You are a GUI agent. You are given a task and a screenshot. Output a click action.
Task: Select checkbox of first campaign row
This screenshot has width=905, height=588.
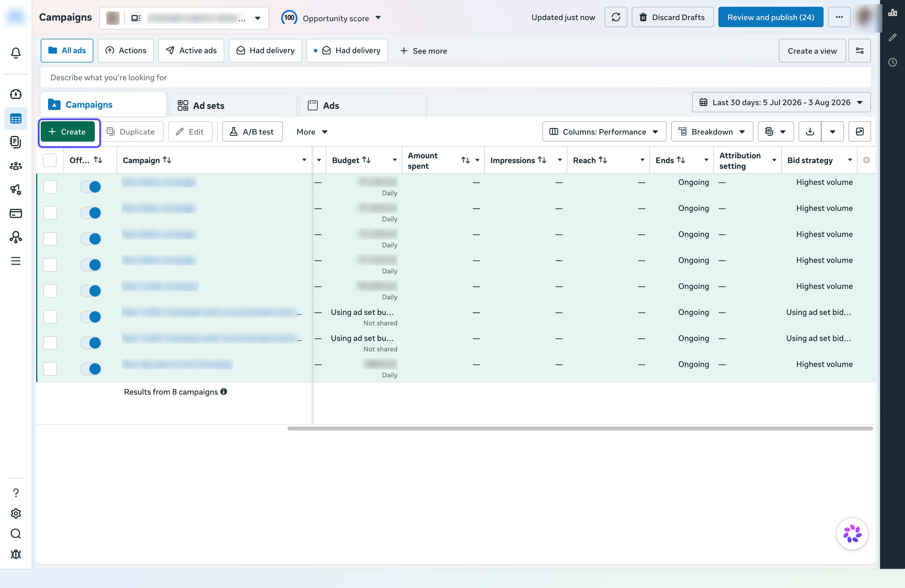click(50, 187)
